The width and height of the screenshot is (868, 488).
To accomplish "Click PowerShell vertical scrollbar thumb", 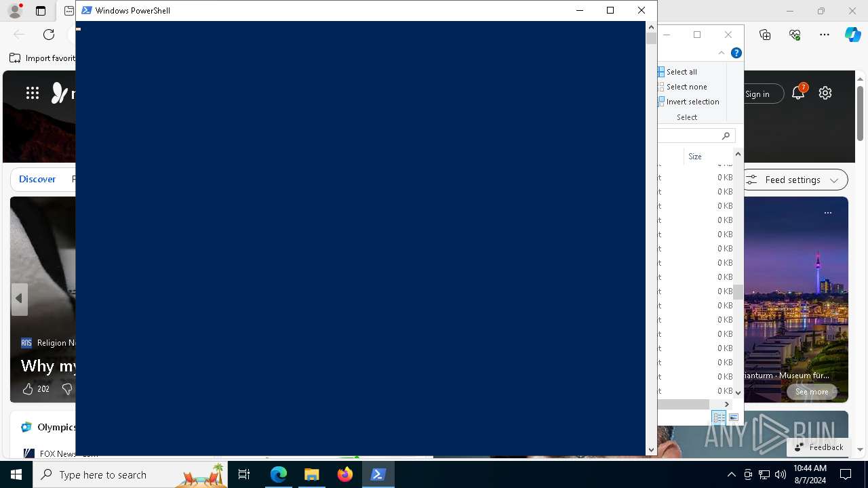I will 651,39.
